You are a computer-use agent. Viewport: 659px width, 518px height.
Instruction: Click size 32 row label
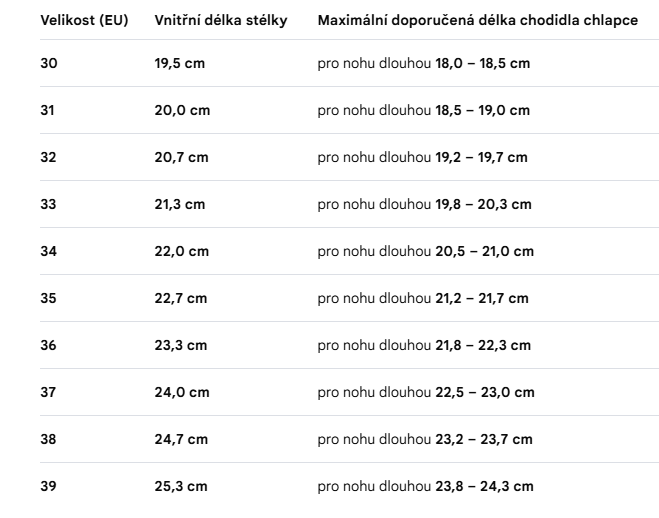pyautogui.click(x=48, y=158)
